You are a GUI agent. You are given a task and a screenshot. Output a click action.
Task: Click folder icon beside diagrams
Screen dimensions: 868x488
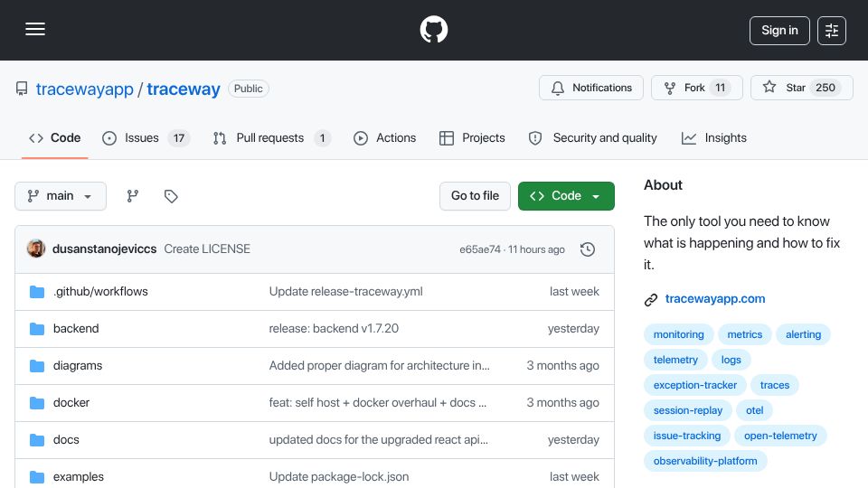[x=37, y=366]
